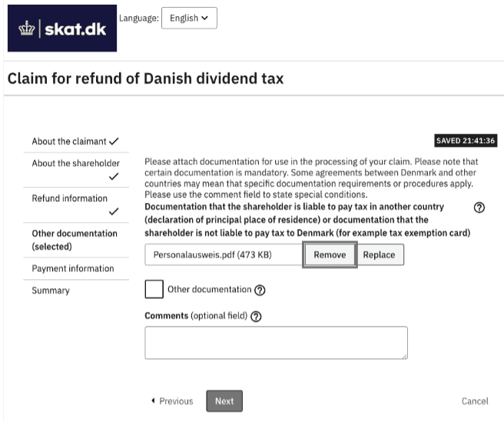The height and width of the screenshot is (422, 504).
Task: Replace the uploaded Personalausweis.pdf file
Action: pos(379,254)
